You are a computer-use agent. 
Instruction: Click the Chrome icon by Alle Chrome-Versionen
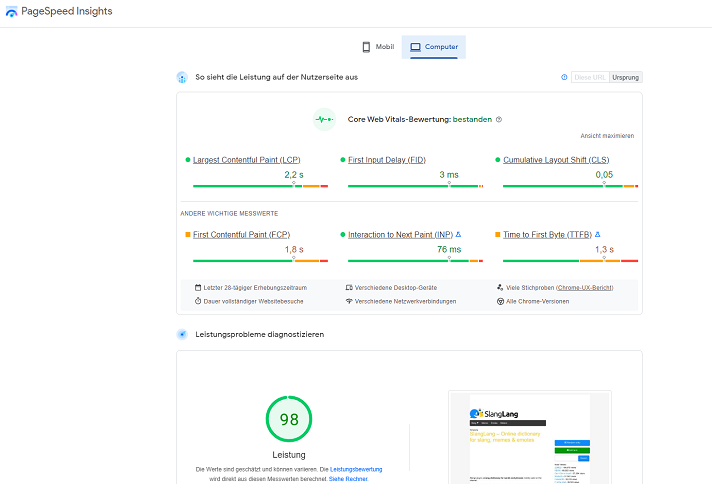click(500, 301)
